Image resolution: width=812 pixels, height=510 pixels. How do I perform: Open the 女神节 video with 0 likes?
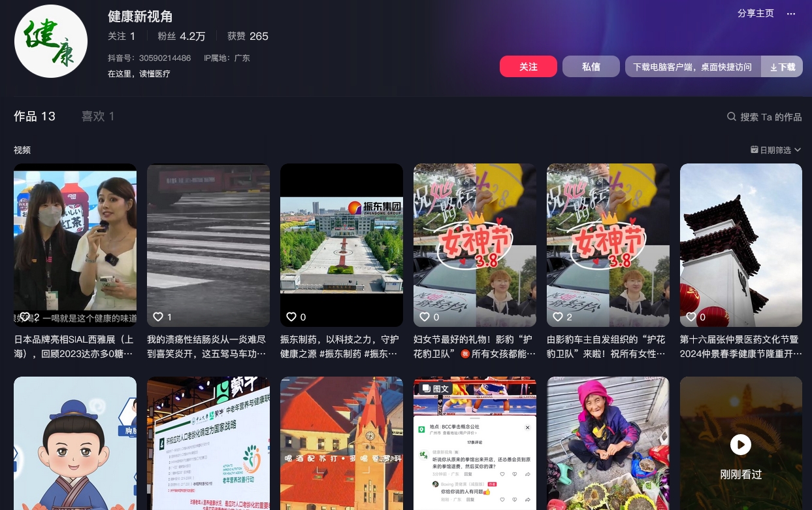tap(475, 245)
